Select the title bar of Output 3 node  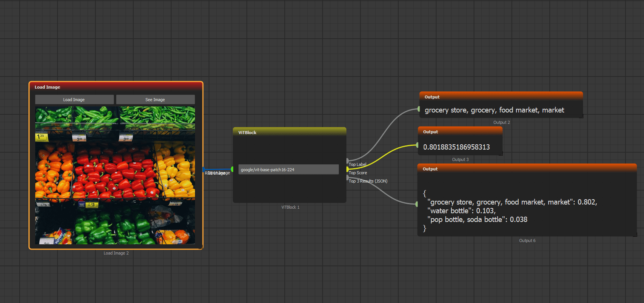(460, 132)
